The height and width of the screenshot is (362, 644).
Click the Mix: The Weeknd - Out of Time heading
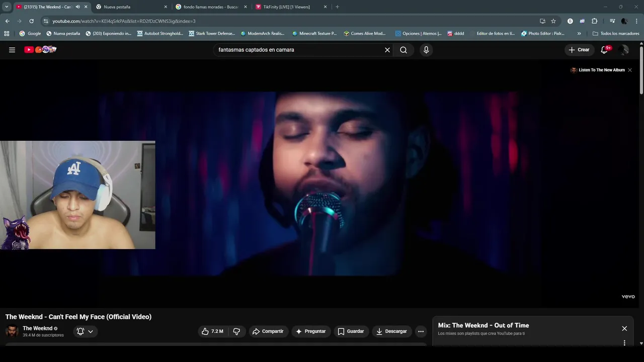coord(484,325)
